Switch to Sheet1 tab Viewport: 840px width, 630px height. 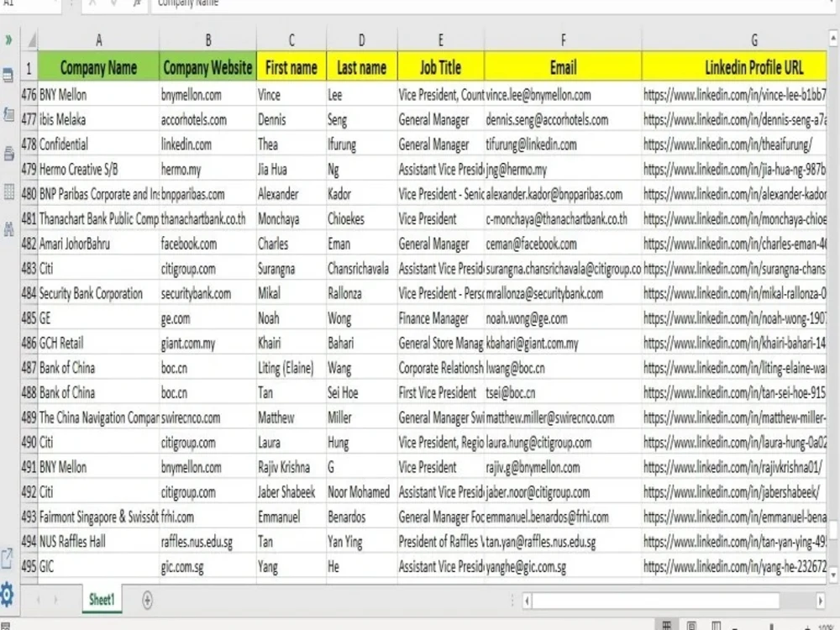point(102,600)
